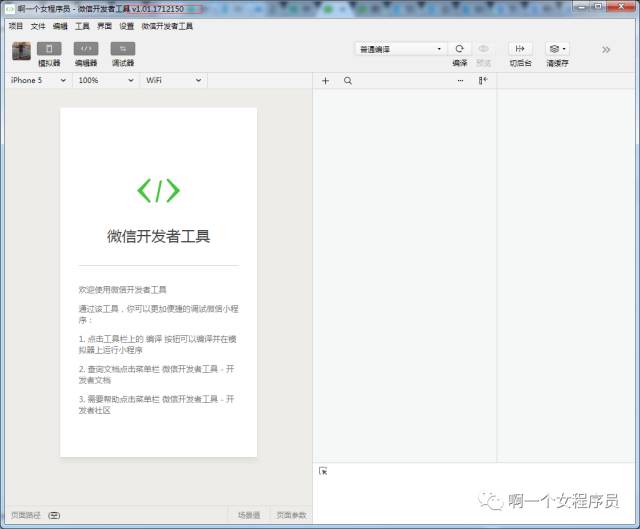Open the 工具 menu
640x529 pixels.
pyautogui.click(x=82, y=26)
